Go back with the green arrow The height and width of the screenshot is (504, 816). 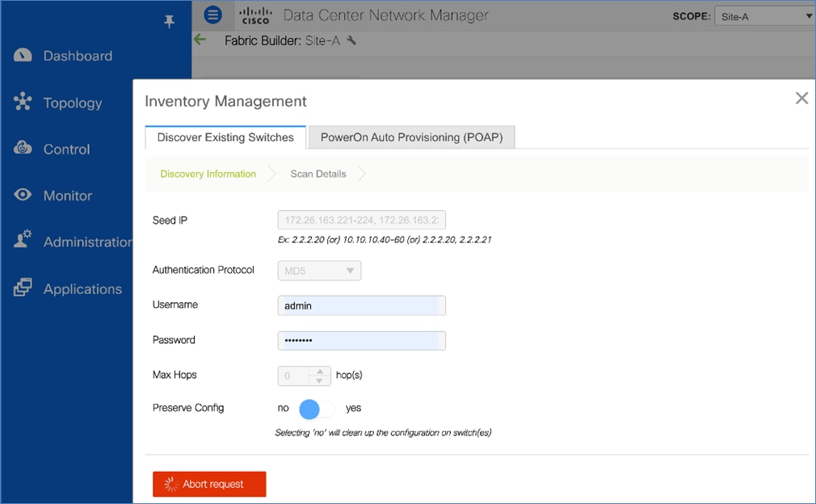[200, 40]
